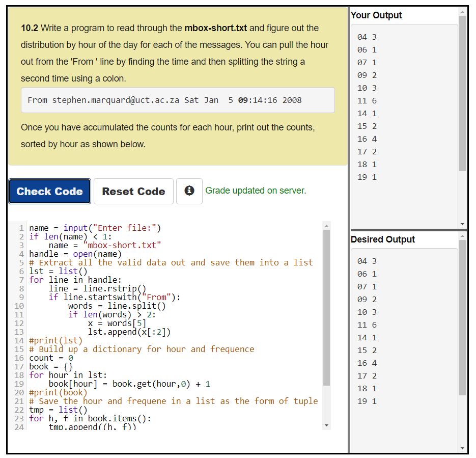Click the Desired Output scroll-up arrow
Image resolution: width=476 pixels, height=458 pixels.
[x=462, y=236]
